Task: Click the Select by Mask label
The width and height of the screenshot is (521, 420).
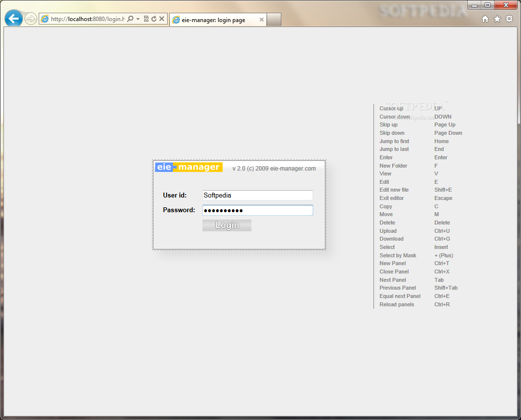Action: click(398, 255)
